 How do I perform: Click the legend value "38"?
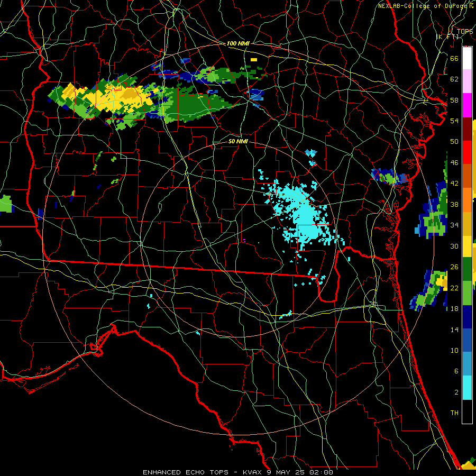pos(454,204)
